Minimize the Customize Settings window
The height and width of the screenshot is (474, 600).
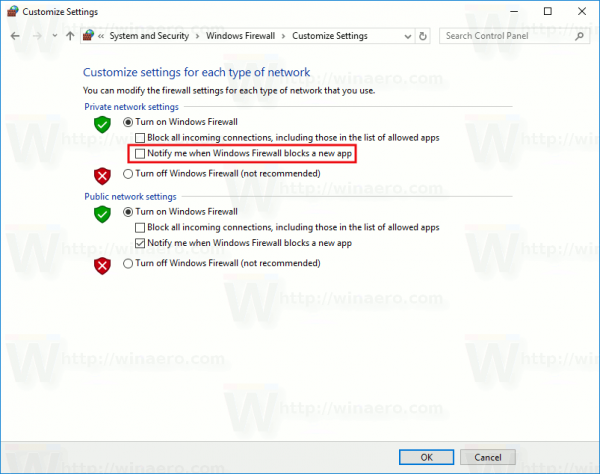coord(514,11)
